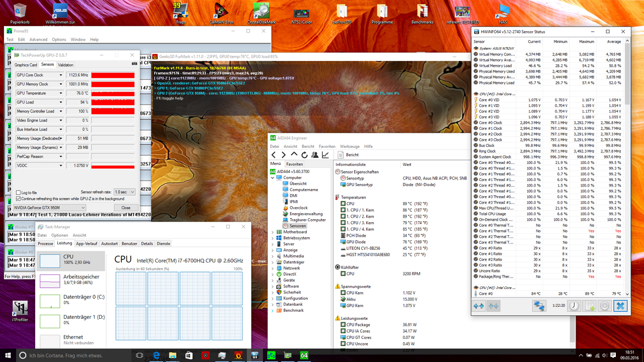The image size is (644, 362).
Task: Select Arbeitsspeicher in Task-Manager sidebar
Action: tap(71, 280)
